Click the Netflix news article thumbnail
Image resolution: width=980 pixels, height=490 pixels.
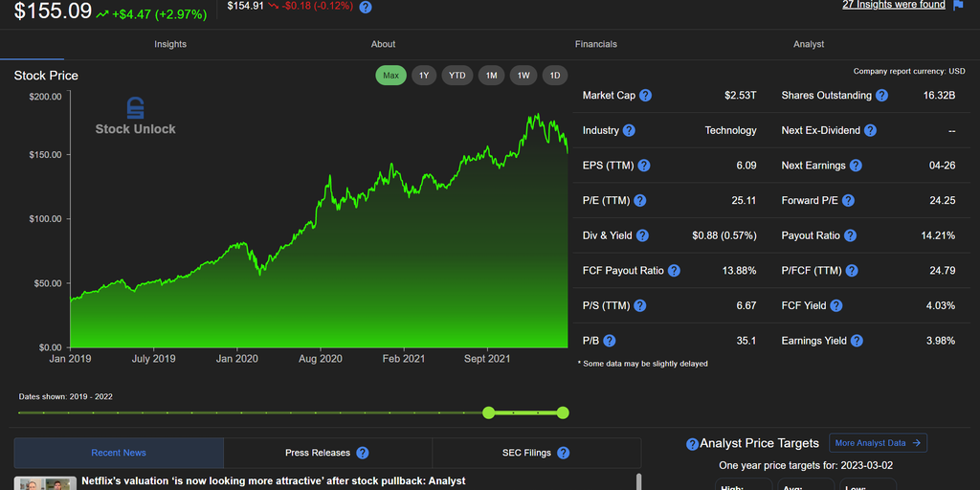pyautogui.click(x=45, y=483)
